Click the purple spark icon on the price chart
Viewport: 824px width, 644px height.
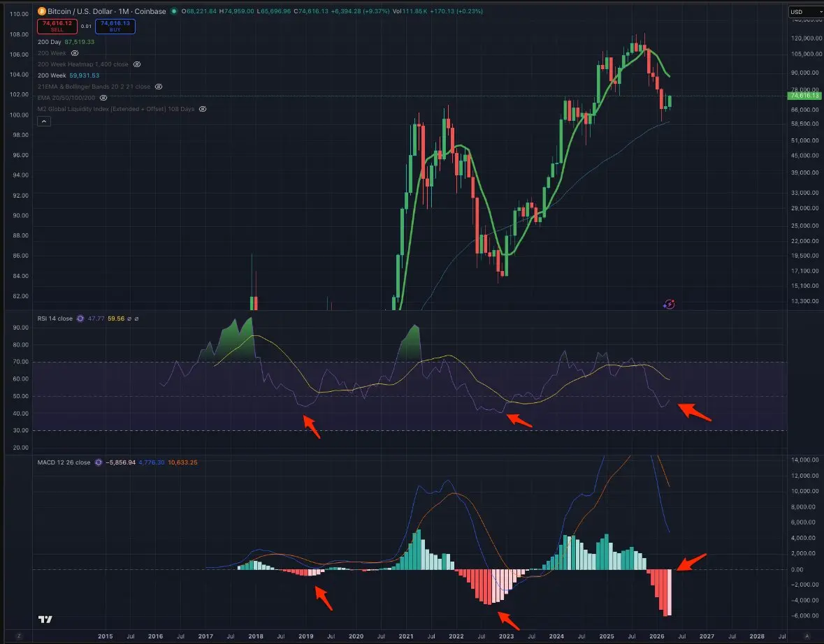[668, 304]
